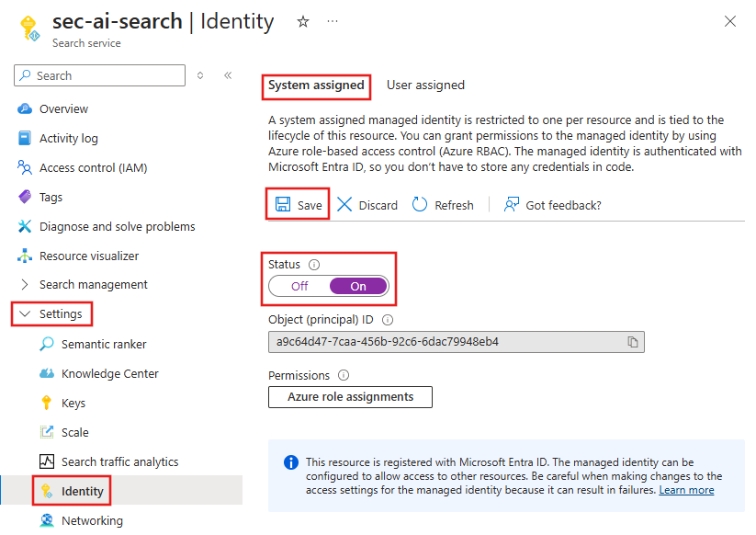Image resolution: width=756 pixels, height=535 pixels.
Task: Open Search traffic analytics
Action: coord(119,462)
